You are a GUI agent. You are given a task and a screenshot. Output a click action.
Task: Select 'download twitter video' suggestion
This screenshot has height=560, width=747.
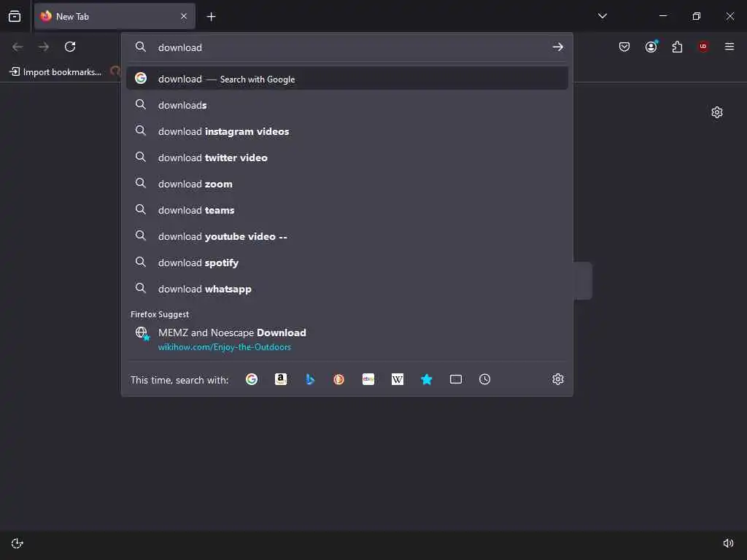coord(347,157)
